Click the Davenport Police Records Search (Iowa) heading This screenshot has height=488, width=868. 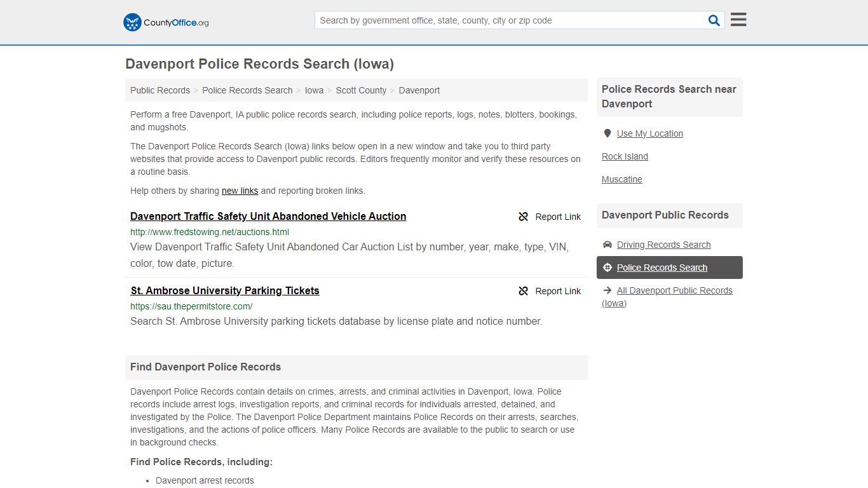point(259,64)
